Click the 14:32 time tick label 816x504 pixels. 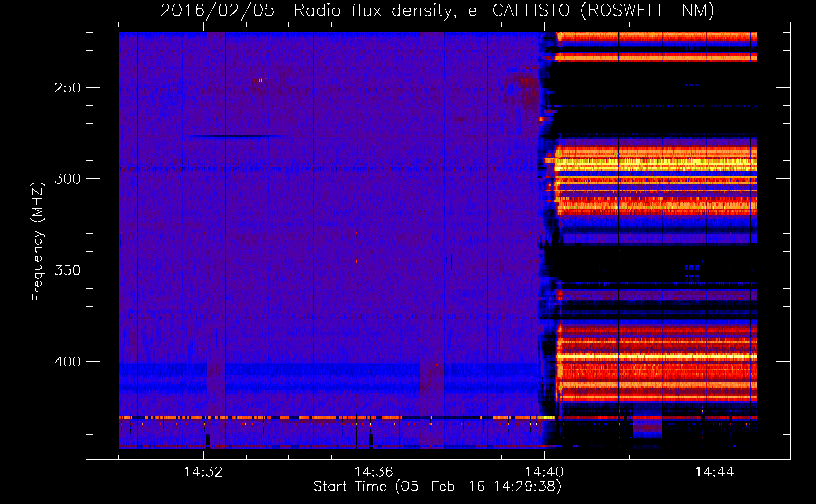pyautogui.click(x=203, y=472)
